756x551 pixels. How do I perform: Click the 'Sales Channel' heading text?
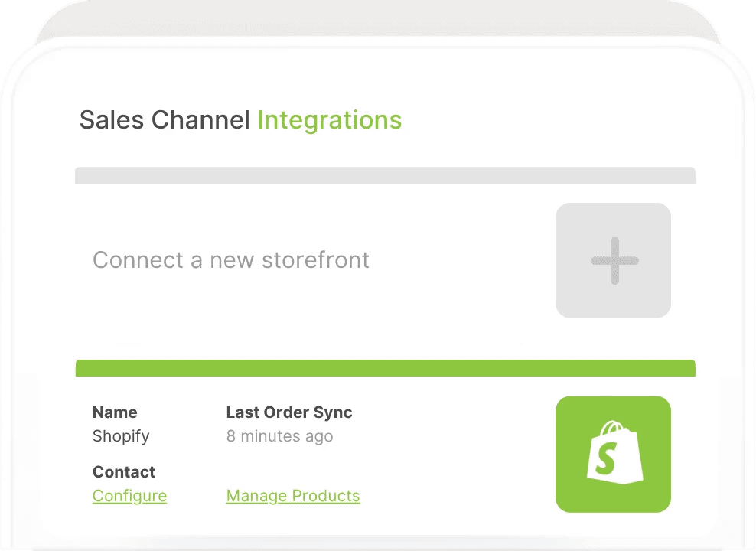coord(165,119)
